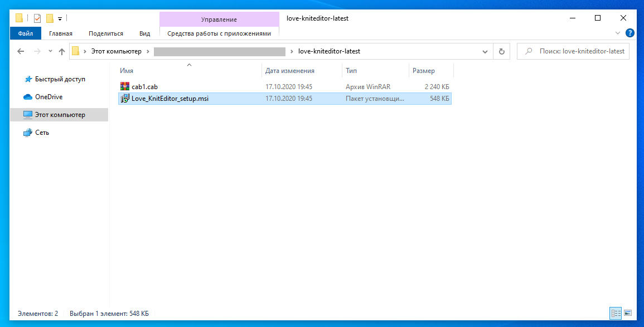Open the Поделиться ribbon tab
Screen dimensions: 644x327
(x=105, y=33)
